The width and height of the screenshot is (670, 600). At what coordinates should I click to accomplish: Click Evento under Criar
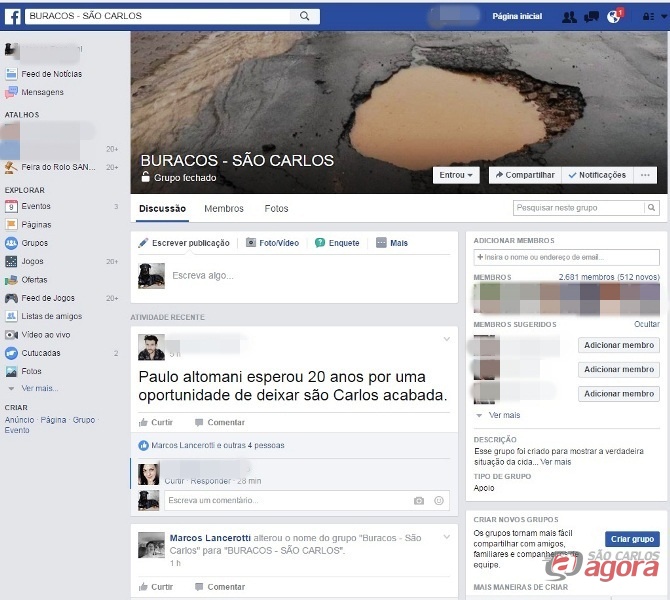point(17,430)
